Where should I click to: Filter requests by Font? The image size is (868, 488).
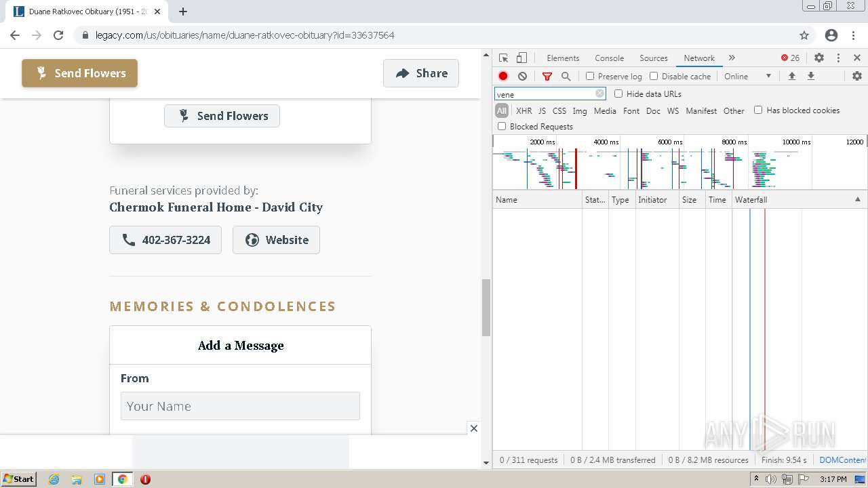[631, 110]
